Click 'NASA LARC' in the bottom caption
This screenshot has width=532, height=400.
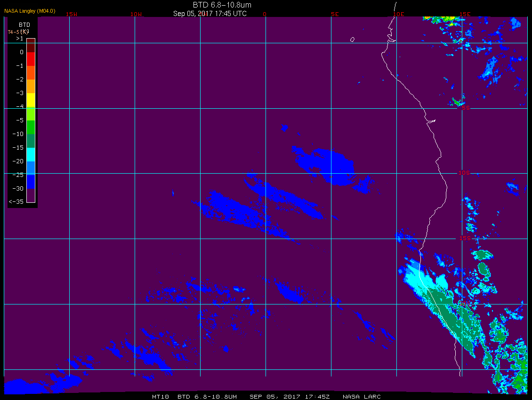click(362, 397)
